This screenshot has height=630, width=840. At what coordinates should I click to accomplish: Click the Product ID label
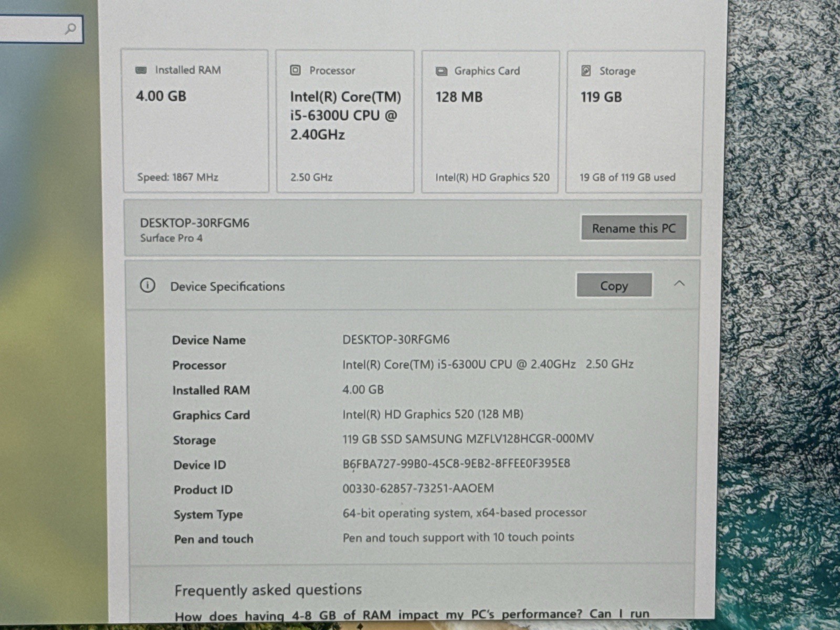point(203,490)
